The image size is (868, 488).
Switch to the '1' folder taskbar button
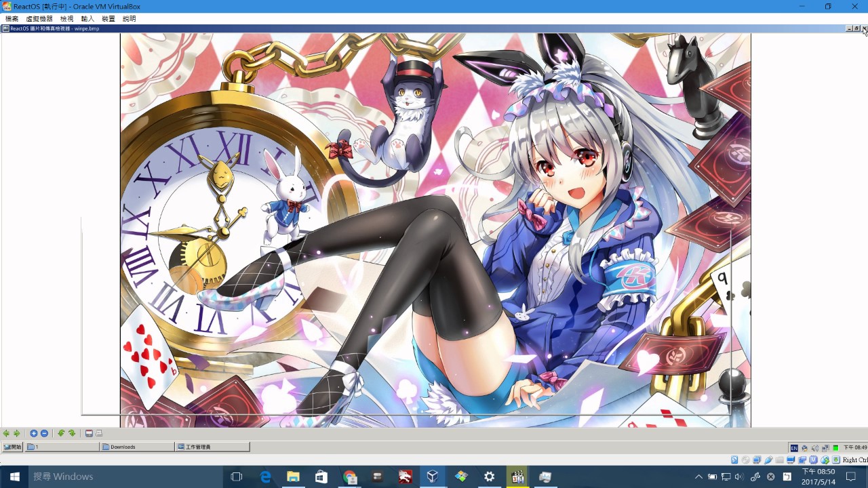(x=62, y=447)
